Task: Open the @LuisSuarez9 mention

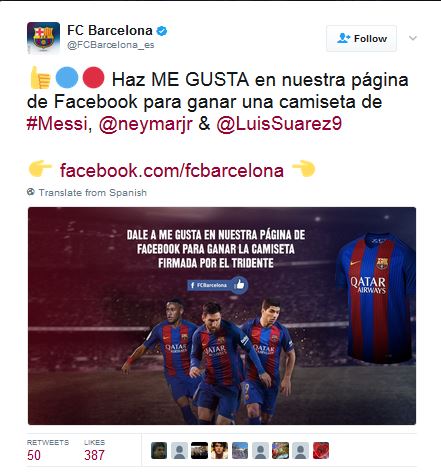Action: 279,124
